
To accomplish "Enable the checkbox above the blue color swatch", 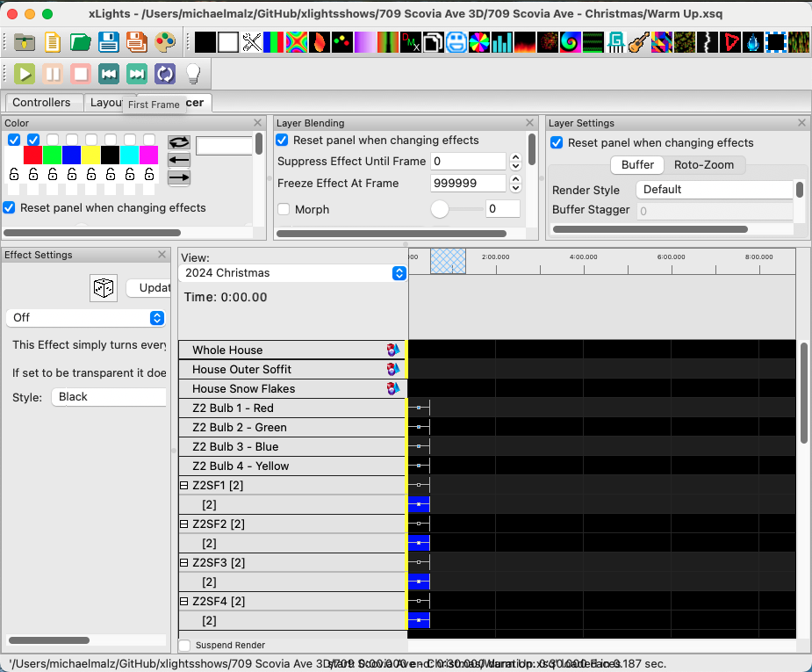I will tap(72, 140).
